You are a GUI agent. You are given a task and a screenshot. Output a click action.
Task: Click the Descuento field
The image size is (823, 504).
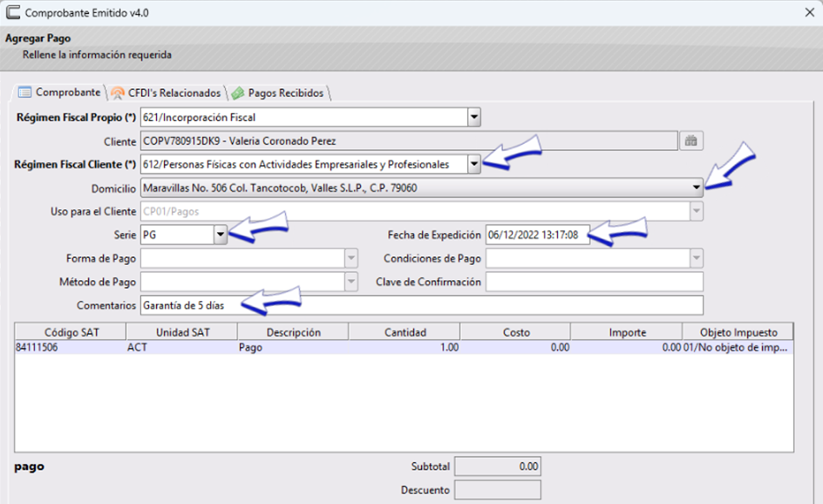(x=498, y=490)
